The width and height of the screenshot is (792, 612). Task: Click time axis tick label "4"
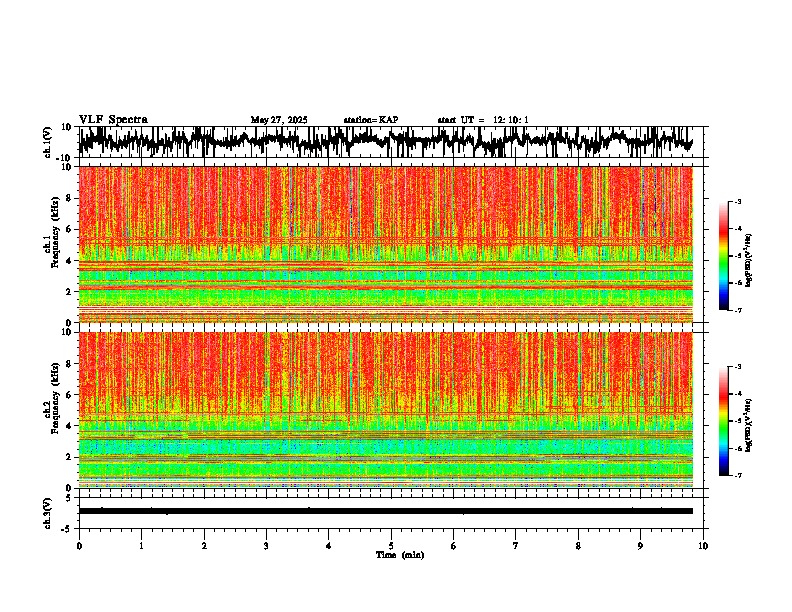pyautogui.click(x=329, y=546)
